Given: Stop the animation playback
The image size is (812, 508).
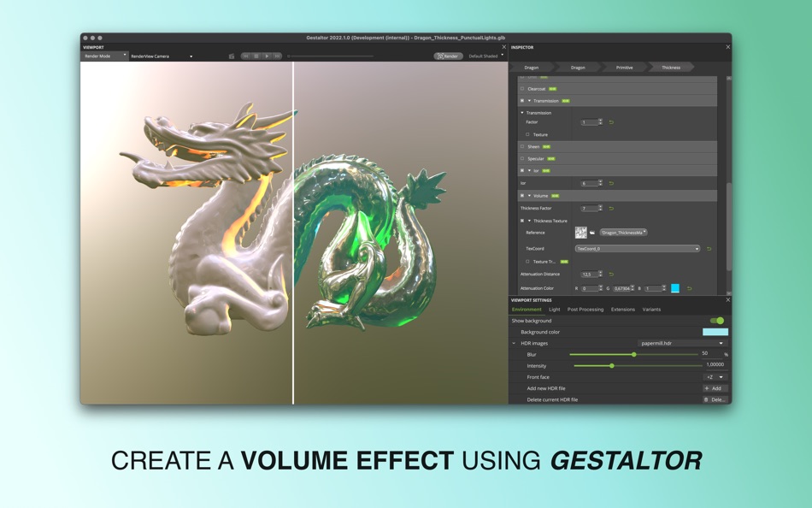Looking at the screenshot, I should [256, 56].
